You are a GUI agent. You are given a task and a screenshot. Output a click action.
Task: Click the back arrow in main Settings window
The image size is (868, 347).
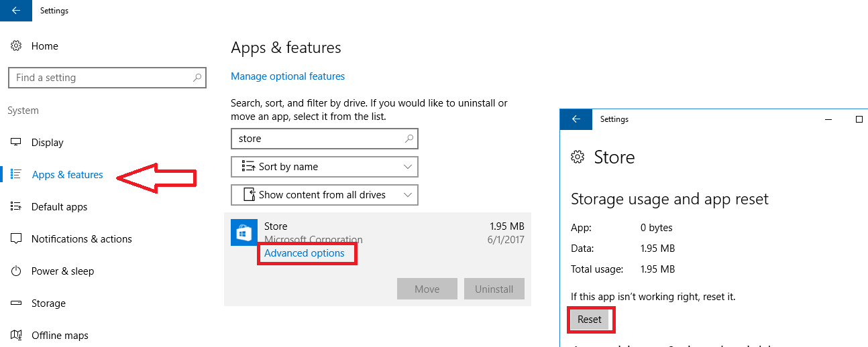pos(15,10)
